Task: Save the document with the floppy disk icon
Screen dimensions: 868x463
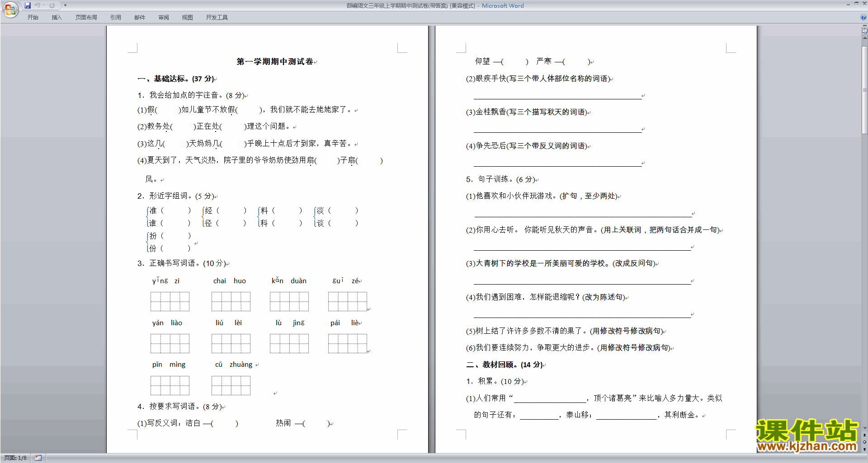Action: pos(28,5)
